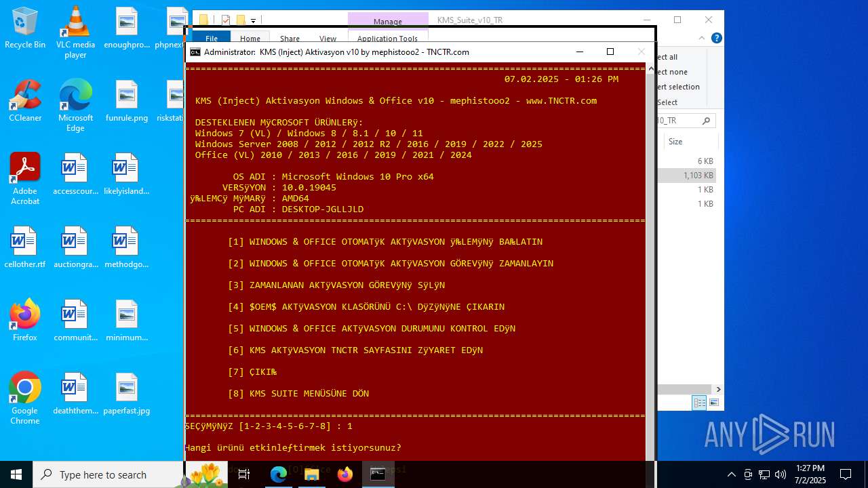
Task: Select deaththem Word document on desktop
Action: (x=75, y=394)
